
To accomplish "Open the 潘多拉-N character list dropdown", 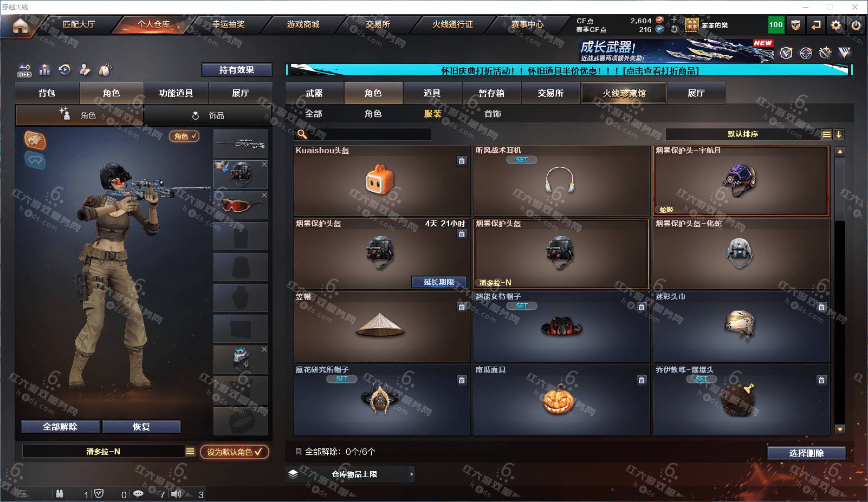I will (190, 451).
